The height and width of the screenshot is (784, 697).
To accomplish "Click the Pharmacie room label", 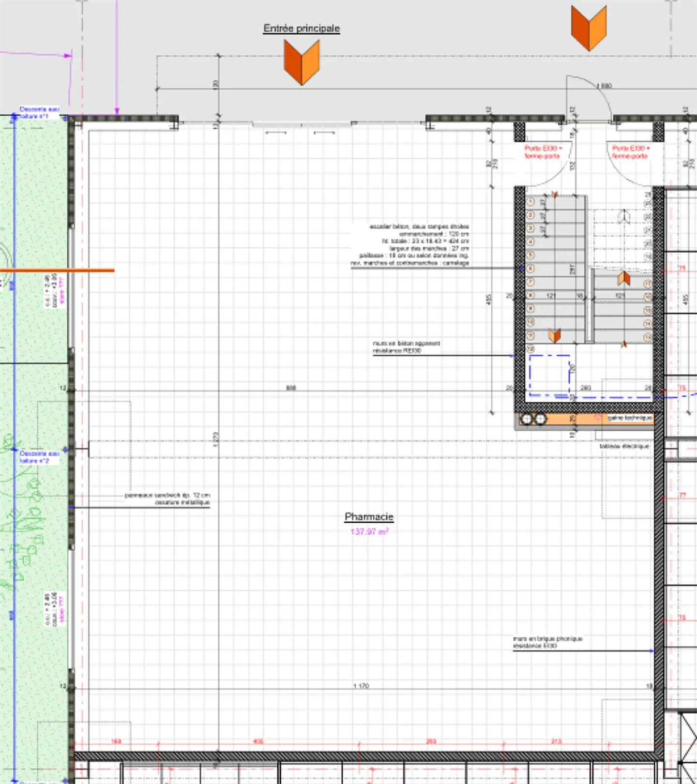I will tap(369, 517).
